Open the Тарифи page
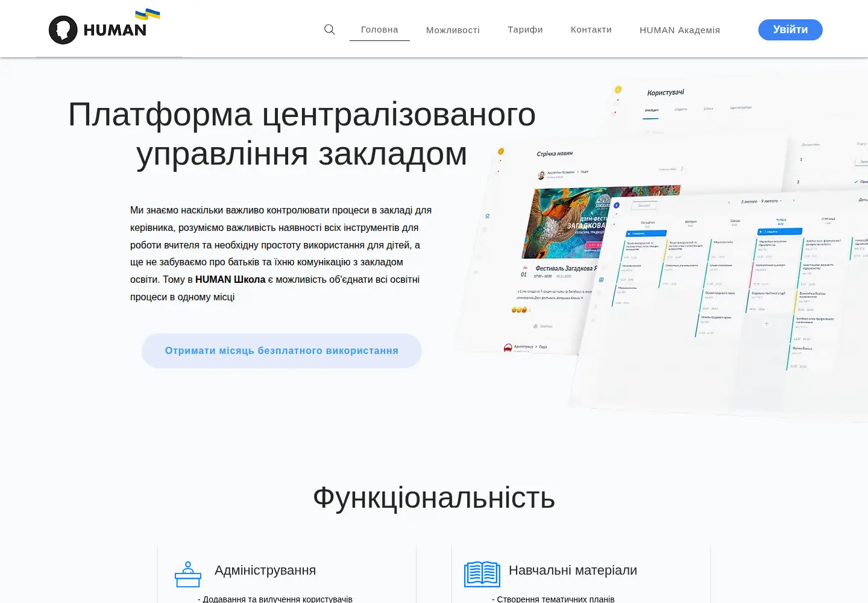Screen dimensions: 868x603 click(x=525, y=30)
